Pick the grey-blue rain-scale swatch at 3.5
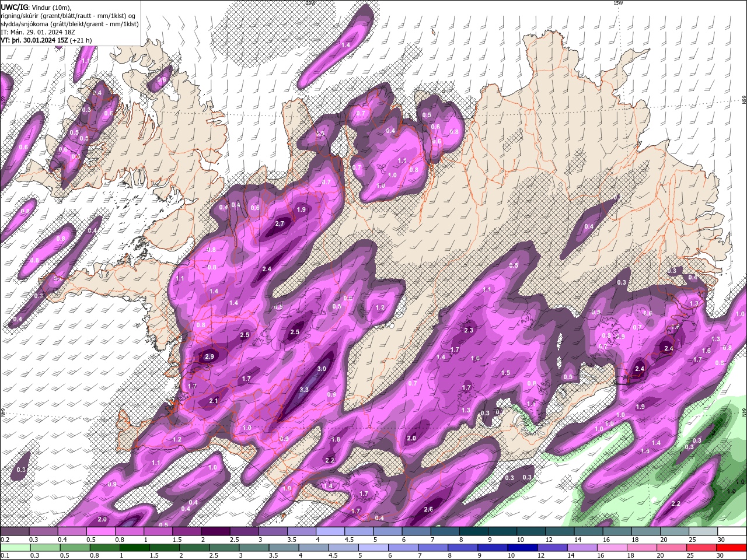 coord(284,548)
